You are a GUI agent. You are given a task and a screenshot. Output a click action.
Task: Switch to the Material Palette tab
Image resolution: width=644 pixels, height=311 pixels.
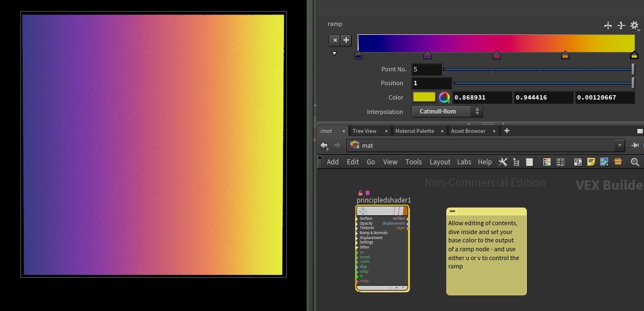[414, 131]
